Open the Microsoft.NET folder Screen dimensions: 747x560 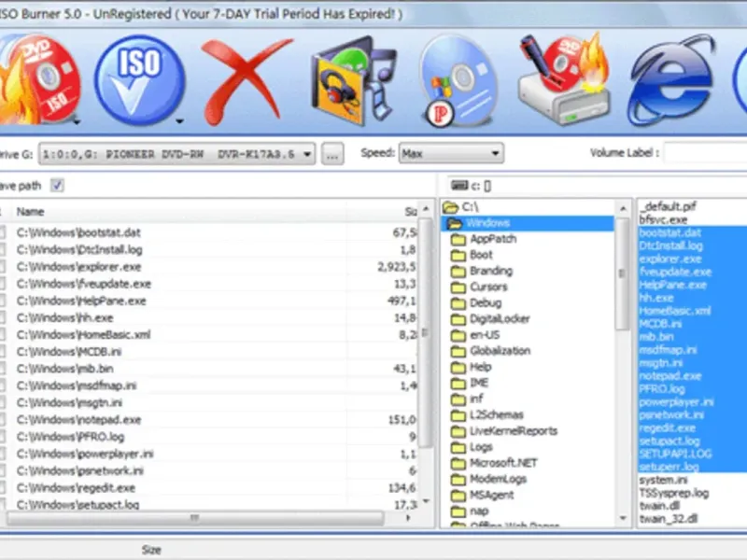tap(494, 463)
